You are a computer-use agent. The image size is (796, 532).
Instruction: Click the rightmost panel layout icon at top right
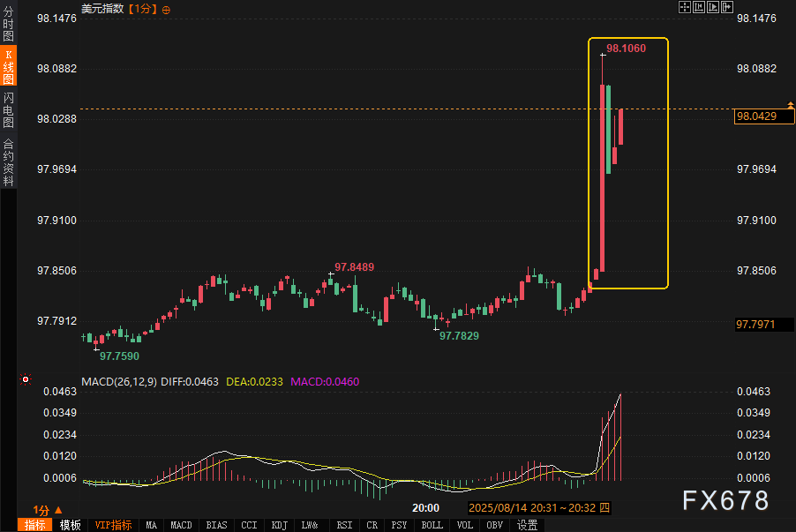click(727, 8)
